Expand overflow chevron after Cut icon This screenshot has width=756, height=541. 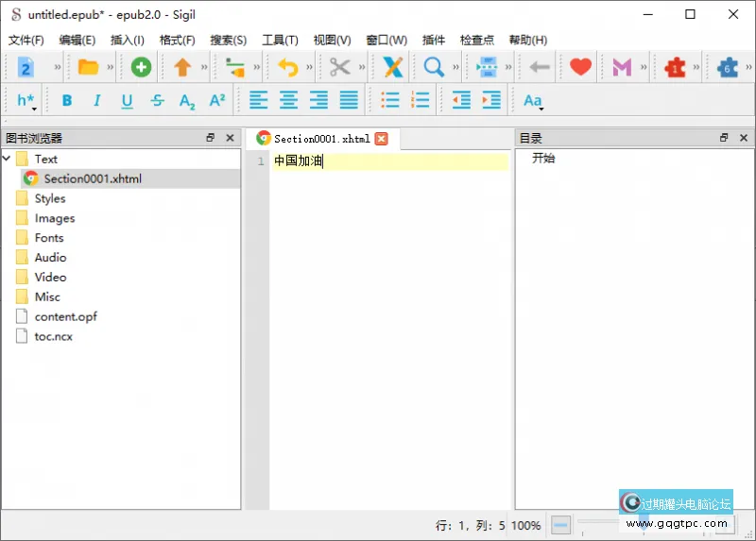click(362, 67)
